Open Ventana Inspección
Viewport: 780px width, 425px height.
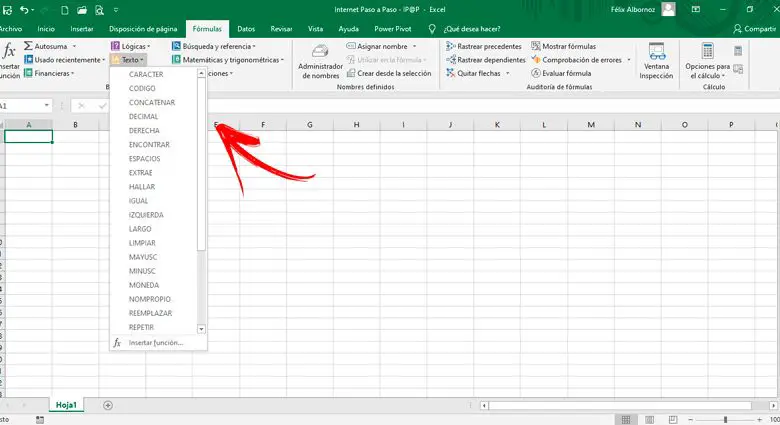point(656,61)
